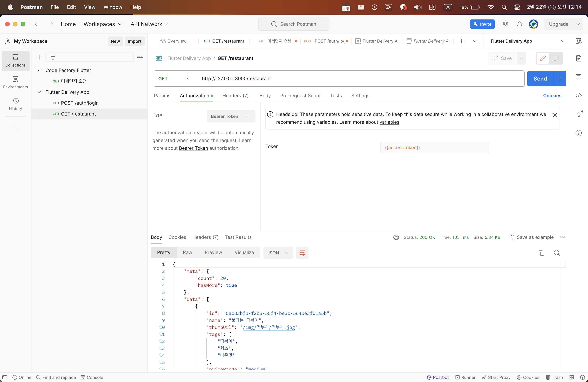This screenshot has width=588, height=382.
Task: Collapse the Flutter Delivery App collection
Action: coord(39,92)
